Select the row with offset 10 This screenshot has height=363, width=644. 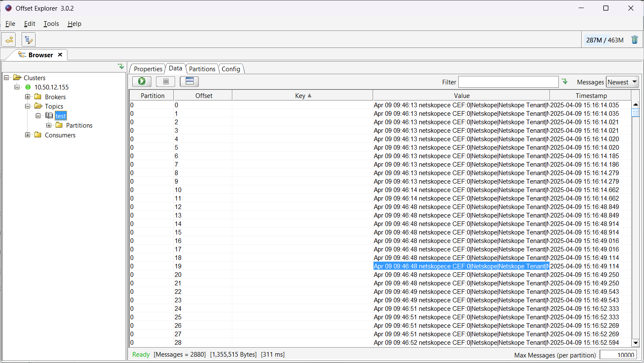click(x=380, y=190)
